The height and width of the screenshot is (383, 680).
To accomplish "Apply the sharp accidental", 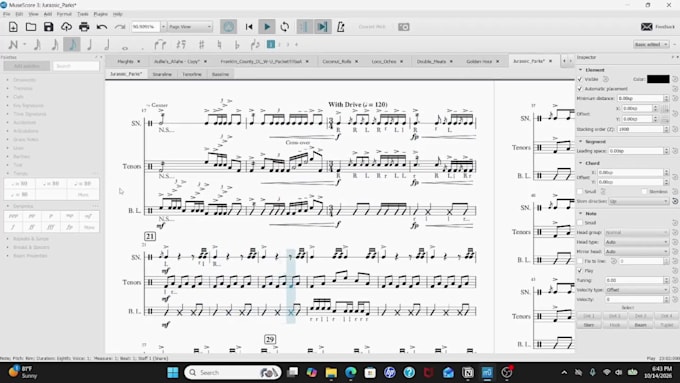I will (x=202, y=44).
